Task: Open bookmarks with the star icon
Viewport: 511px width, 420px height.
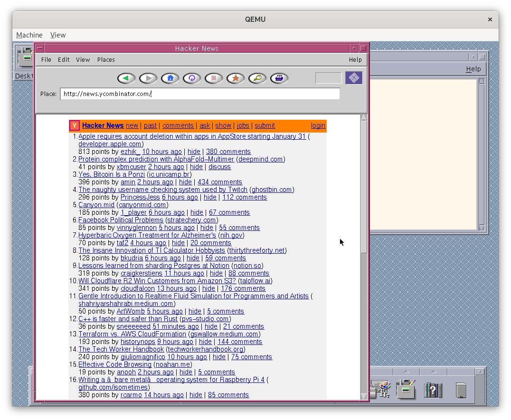Action: tap(235, 78)
